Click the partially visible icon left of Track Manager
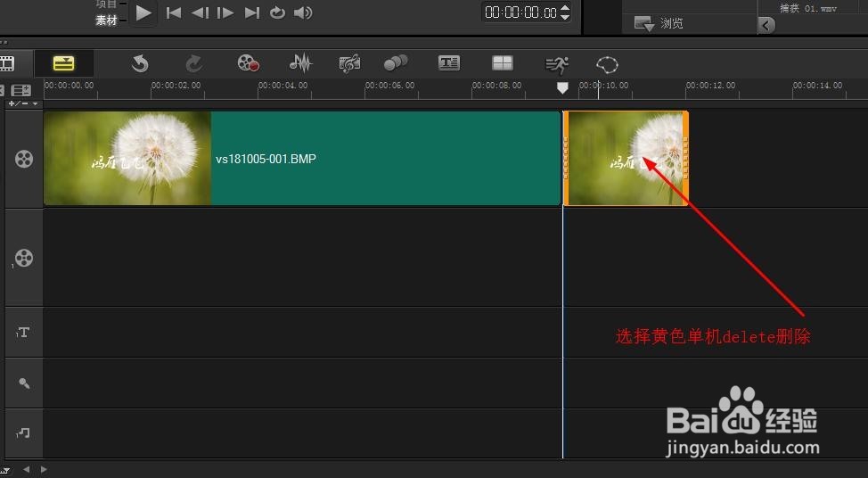The height and width of the screenshot is (478, 868). [2, 90]
